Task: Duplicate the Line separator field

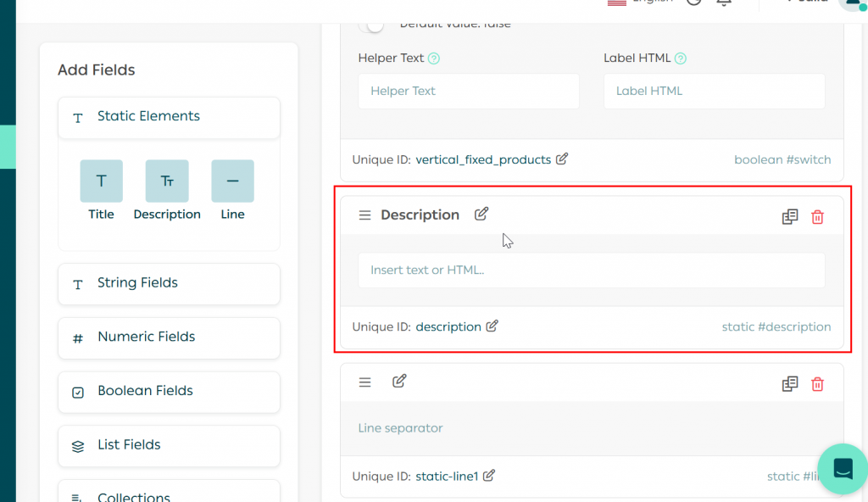Action: (790, 384)
